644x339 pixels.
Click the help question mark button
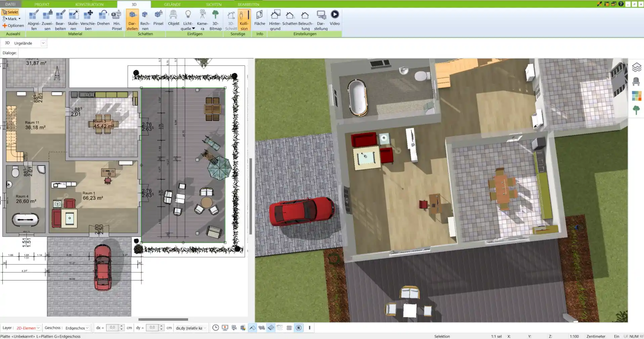tap(621, 4)
